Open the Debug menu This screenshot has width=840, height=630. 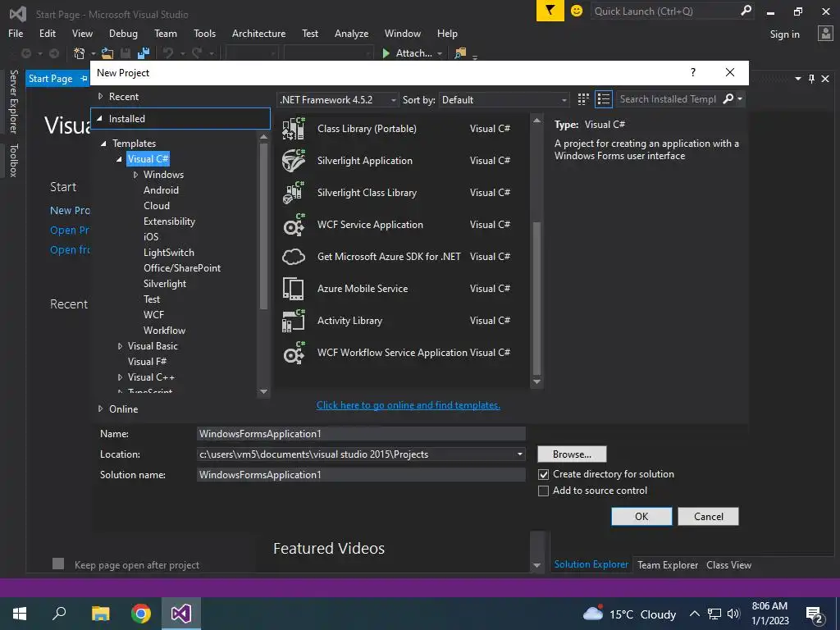123,33
